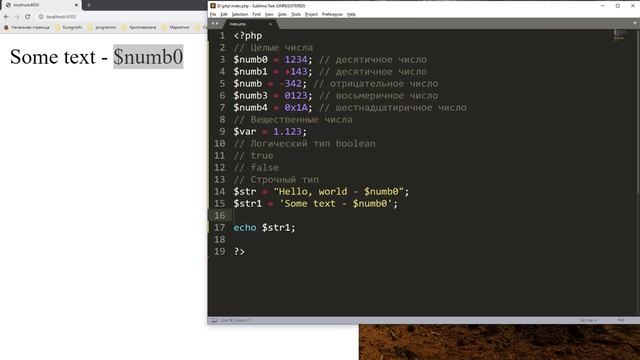640x360 pixels.
Task: Click the Sublime Text icon in the title bar
Action: [x=213, y=6]
